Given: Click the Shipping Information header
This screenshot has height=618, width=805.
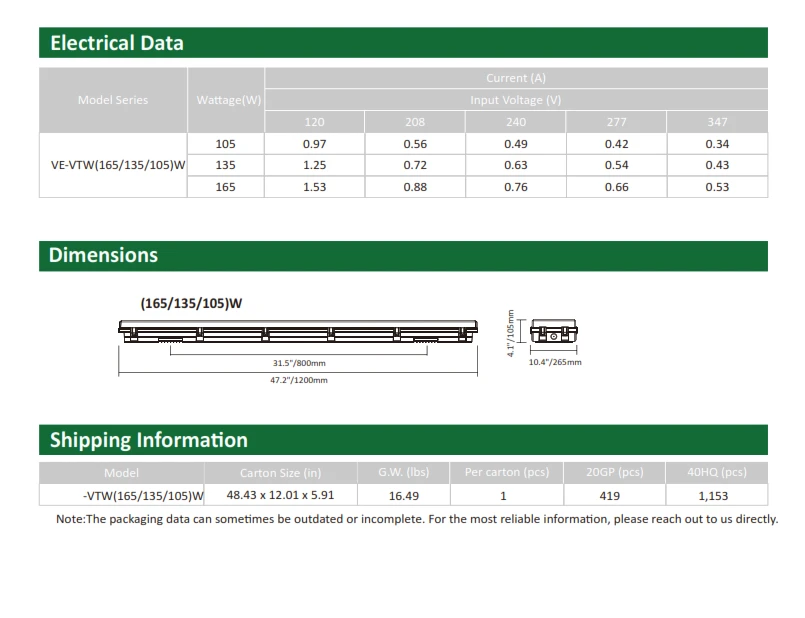Looking at the screenshot, I should point(403,440).
